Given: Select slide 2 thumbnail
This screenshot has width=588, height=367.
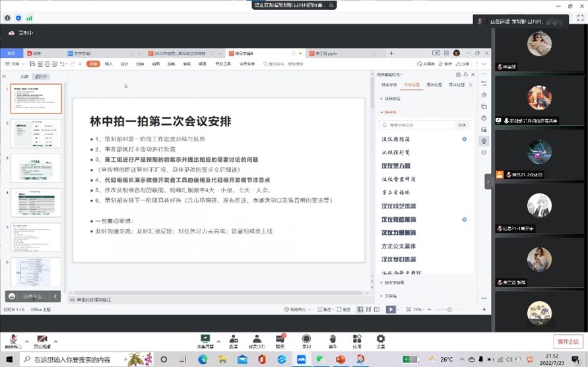Looking at the screenshot, I should [x=36, y=133].
